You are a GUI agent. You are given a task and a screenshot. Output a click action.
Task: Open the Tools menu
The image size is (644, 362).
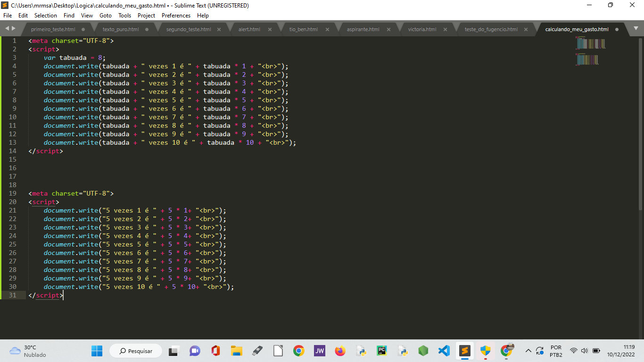[125, 15]
